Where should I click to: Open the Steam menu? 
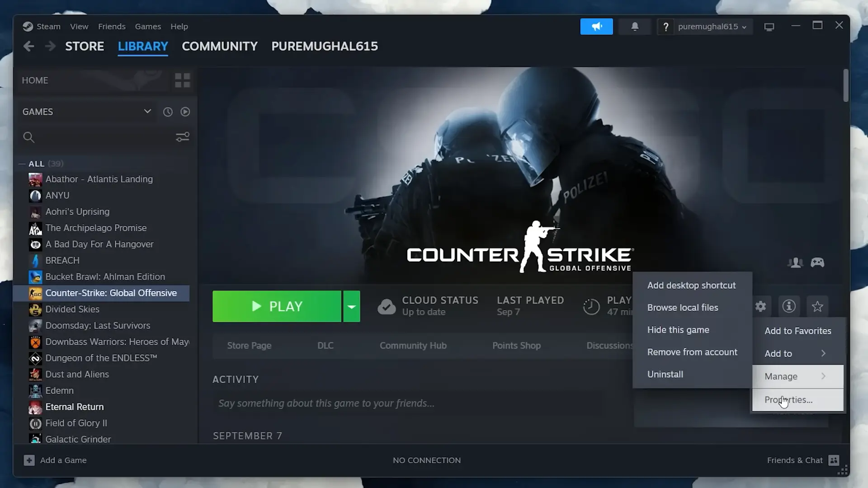click(48, 27)
